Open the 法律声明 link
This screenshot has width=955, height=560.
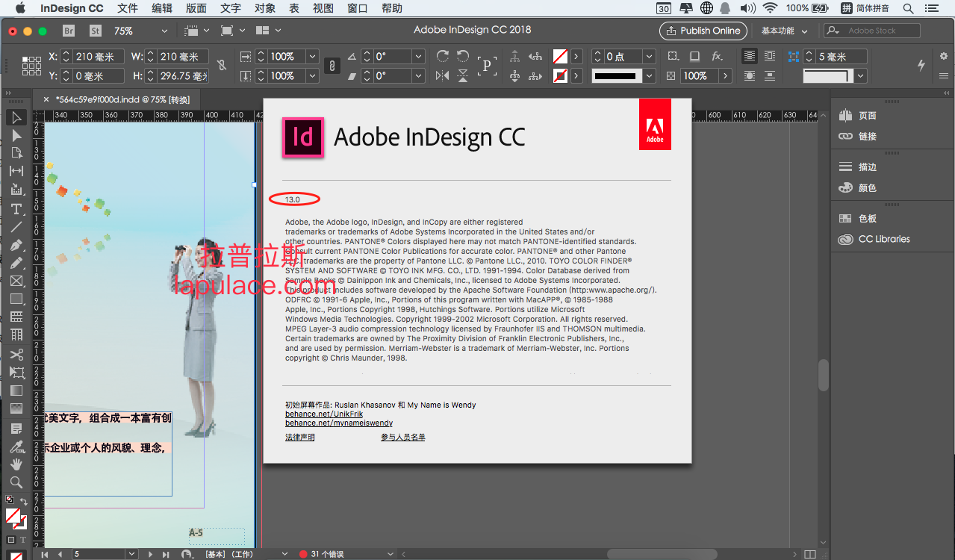[x=300, y=437]
